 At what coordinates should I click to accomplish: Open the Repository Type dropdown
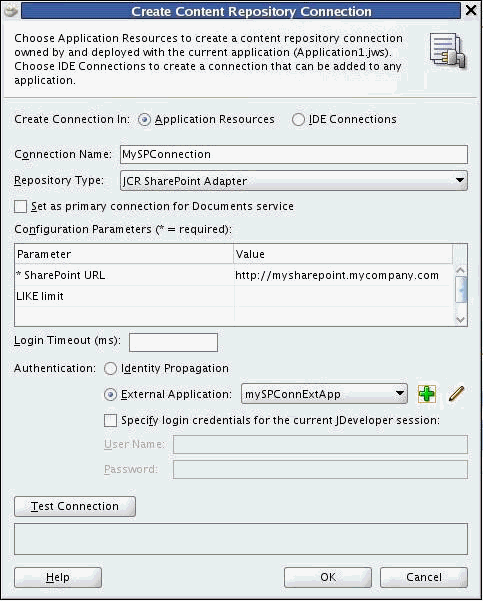point(294,181)
